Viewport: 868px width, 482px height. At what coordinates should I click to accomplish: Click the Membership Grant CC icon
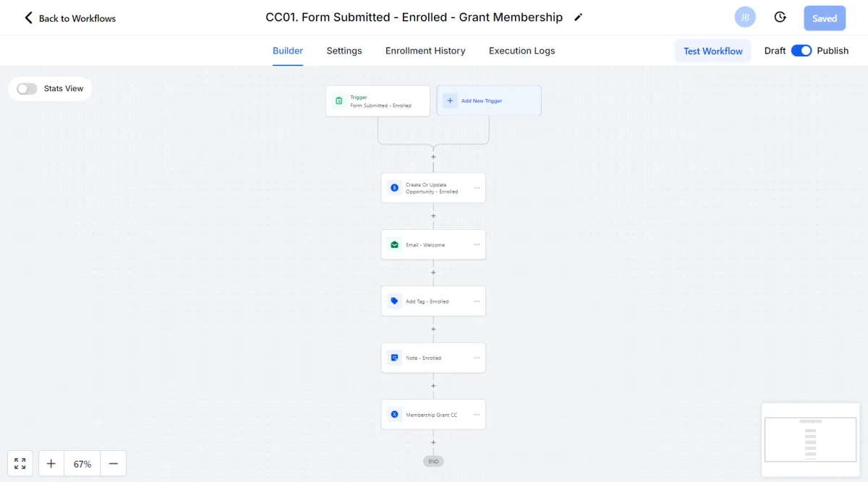click(x=394, y=415)
